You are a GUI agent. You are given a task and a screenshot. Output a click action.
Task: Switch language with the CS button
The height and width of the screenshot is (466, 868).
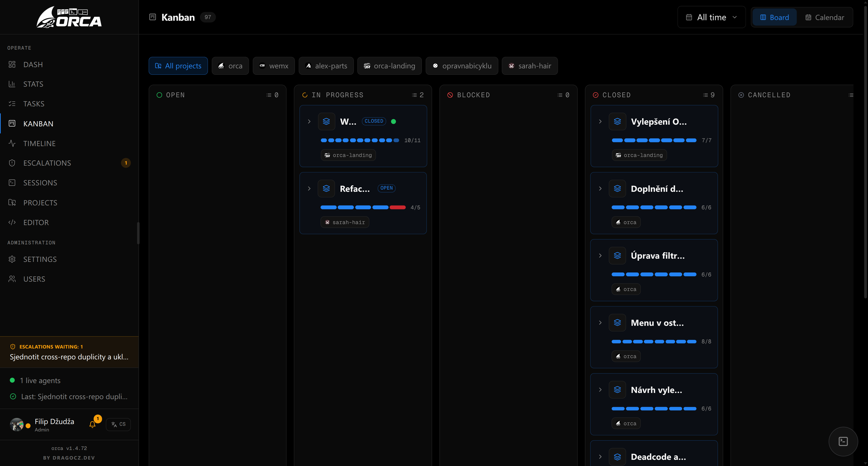point(118,424)
